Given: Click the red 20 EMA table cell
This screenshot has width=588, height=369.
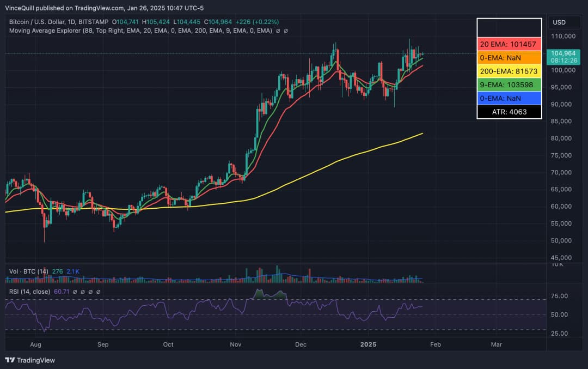Looking at the screenshot, I should pyautogui.click(x=509, y=44).
